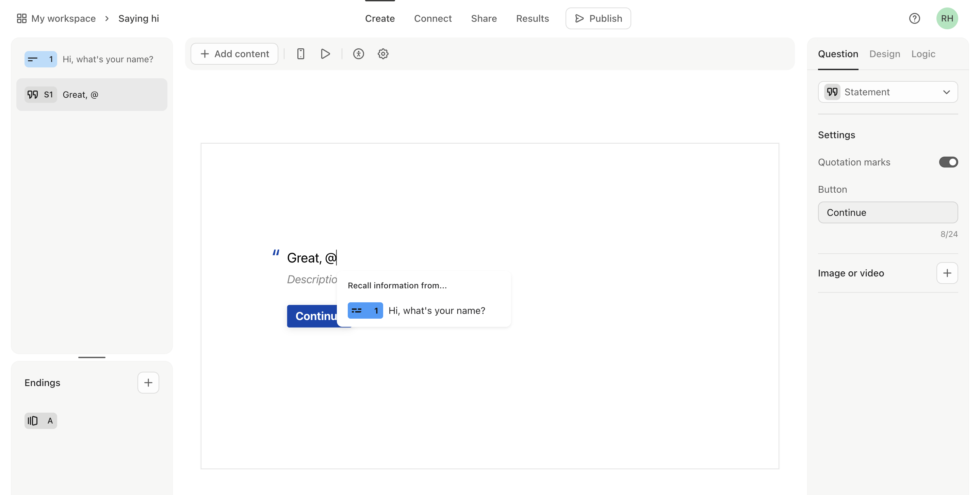Screen dimensions: 980x495
Task: Click the help circle icon in top bar
Action: coord(914,18)
